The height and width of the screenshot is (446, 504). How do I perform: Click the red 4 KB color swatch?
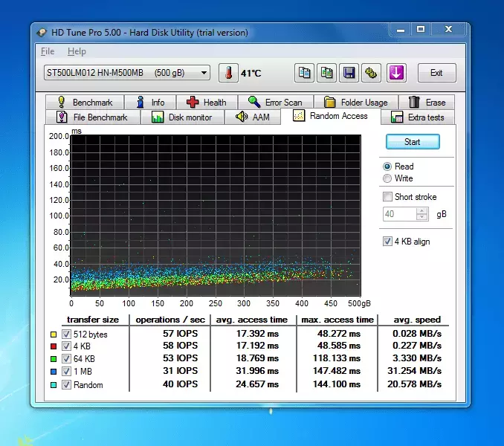click(54, 346)
